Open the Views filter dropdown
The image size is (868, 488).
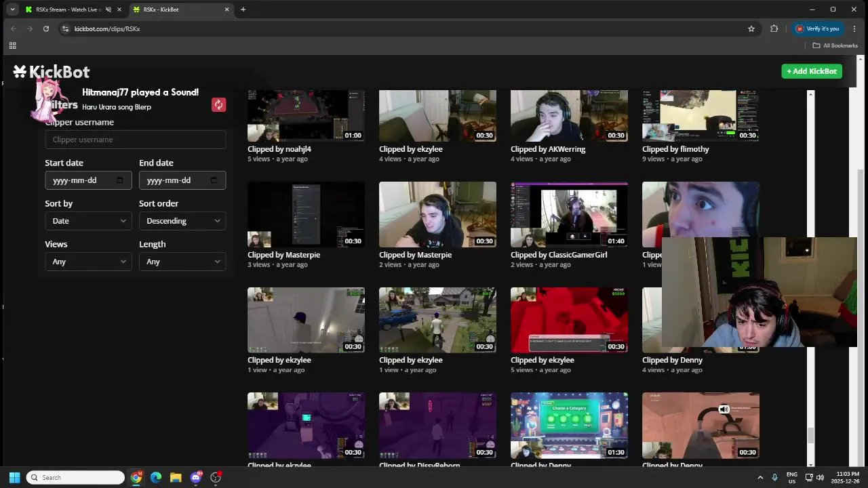point(88,262)
